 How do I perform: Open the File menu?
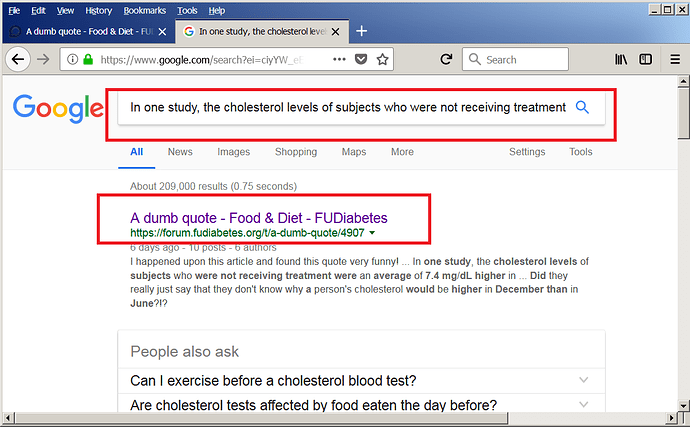point(14,11)
